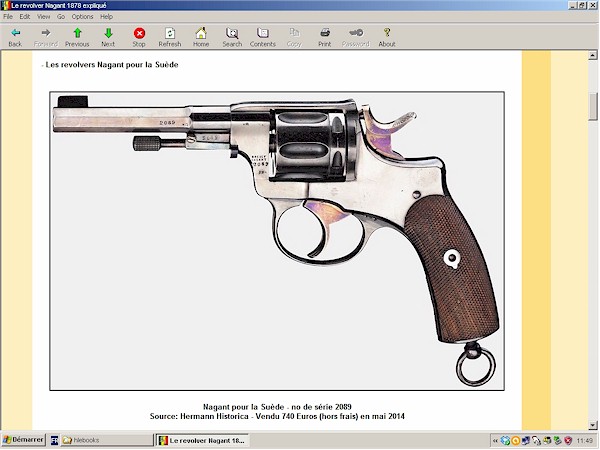The width and height of the screenshot is (600, 450).
Task: Expand hidden tray icons with the chevron
Action: [x=495, y=441]
